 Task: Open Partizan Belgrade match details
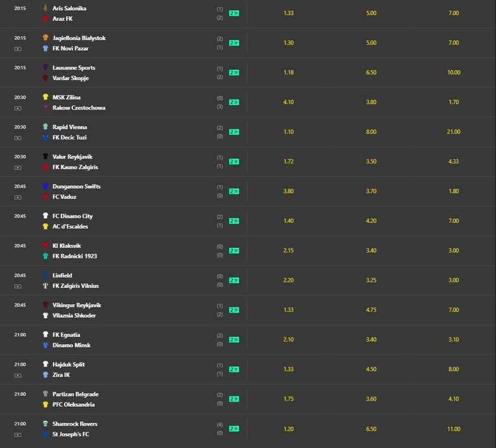[x=75, y=394]
